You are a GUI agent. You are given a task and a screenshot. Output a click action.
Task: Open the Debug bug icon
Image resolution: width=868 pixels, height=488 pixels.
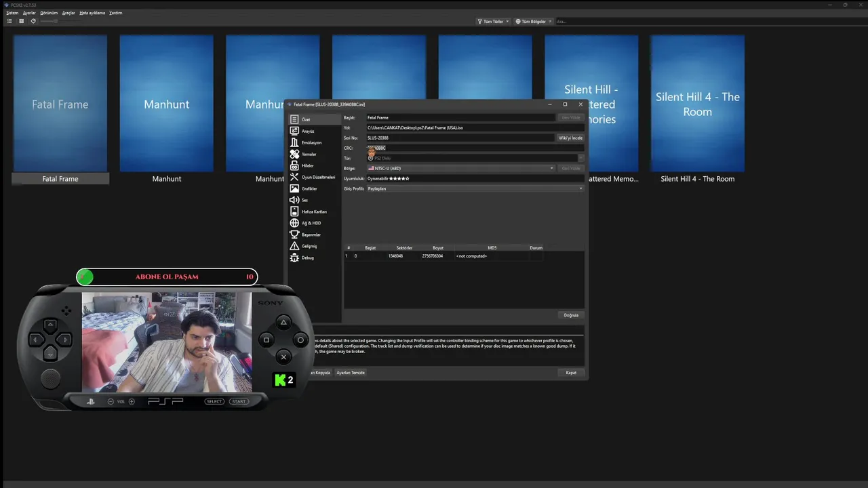coord(294,258)
